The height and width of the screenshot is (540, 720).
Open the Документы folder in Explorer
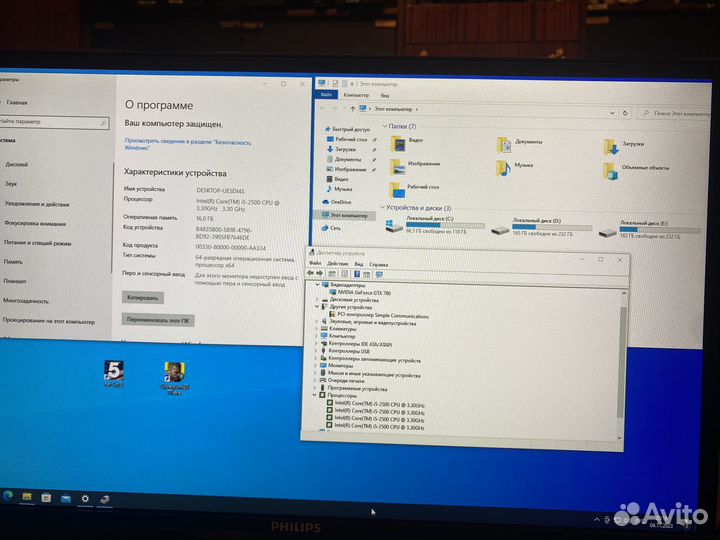(x=519, y=145)
